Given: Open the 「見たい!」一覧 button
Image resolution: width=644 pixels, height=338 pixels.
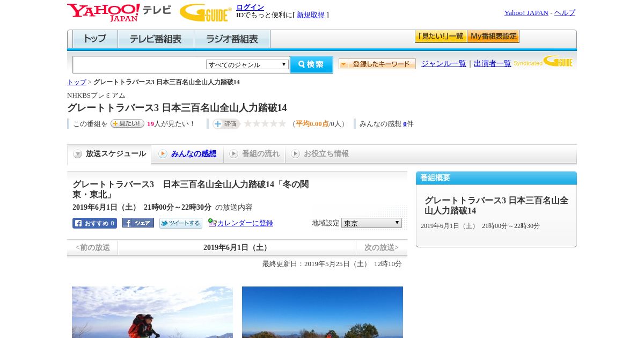Looking at the screenshot, I should 441,36.
